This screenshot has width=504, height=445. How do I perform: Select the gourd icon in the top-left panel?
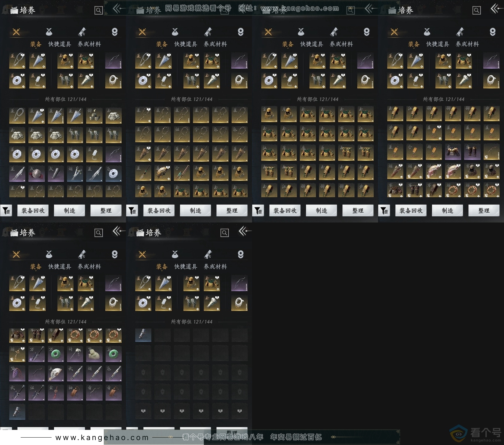pos(115,32)
